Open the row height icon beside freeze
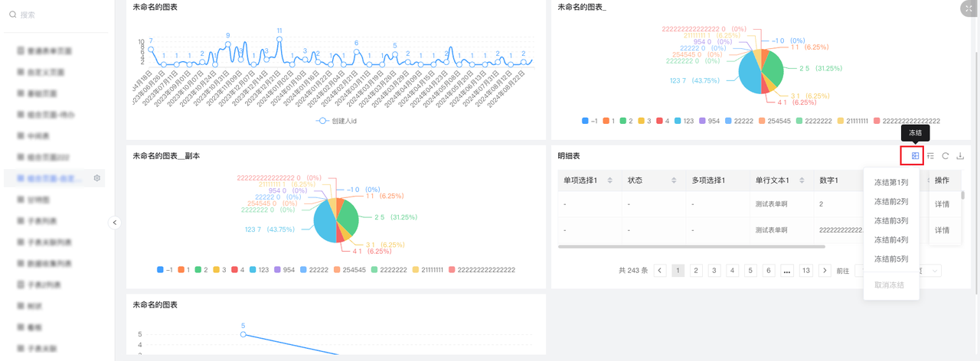 point(931,155)
